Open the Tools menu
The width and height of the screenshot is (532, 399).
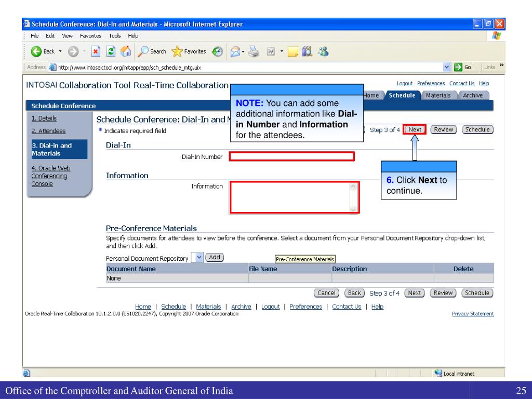(x=115, y=36)
